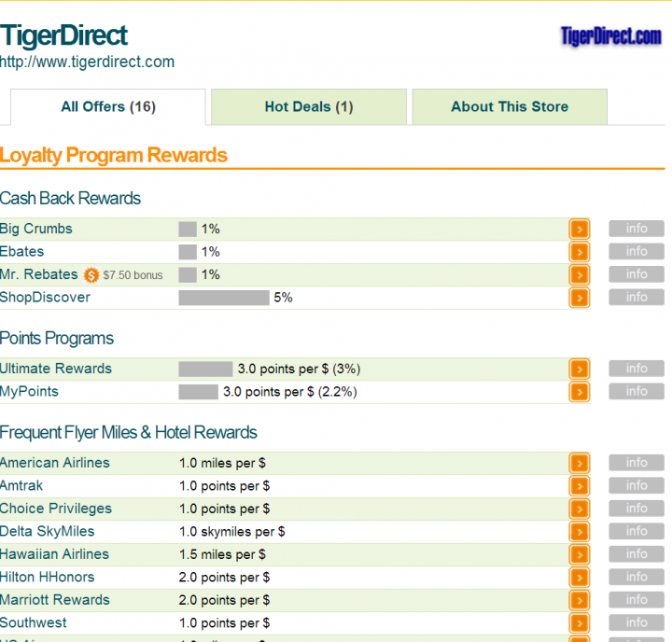Open the Hilton HHonors program link

[x=48, y=577]
